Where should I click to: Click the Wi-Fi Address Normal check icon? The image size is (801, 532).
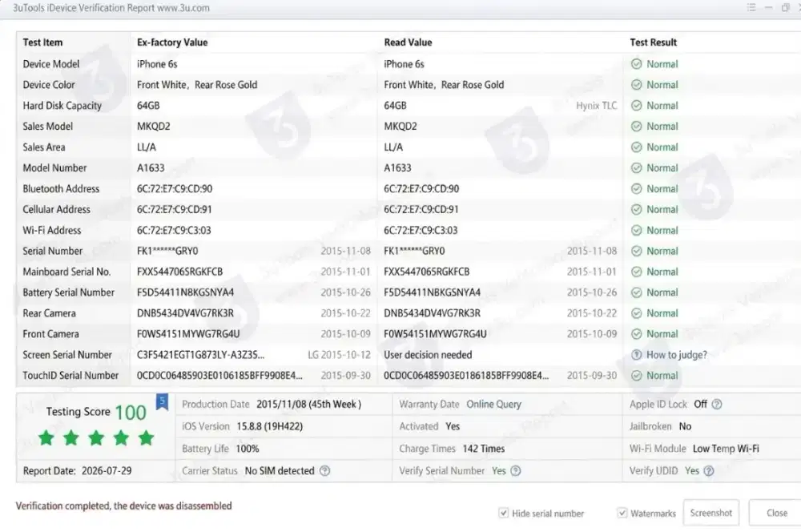(x=636, y=230)
